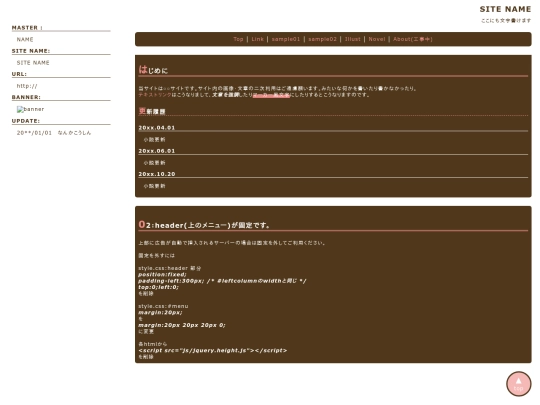Click the top:0;left:0; code line

pyautogui.click(x=158, y=287)
